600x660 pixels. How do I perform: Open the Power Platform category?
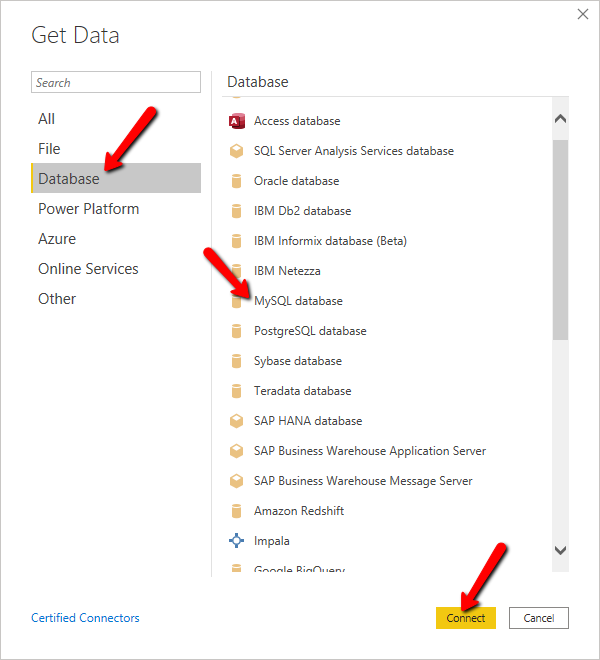[116, 209]
